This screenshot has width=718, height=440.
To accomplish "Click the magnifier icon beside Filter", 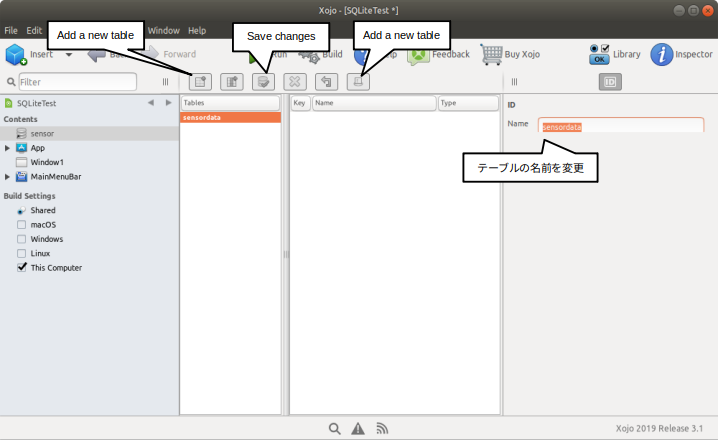I will pyautogui.click(x=11, y=82).
